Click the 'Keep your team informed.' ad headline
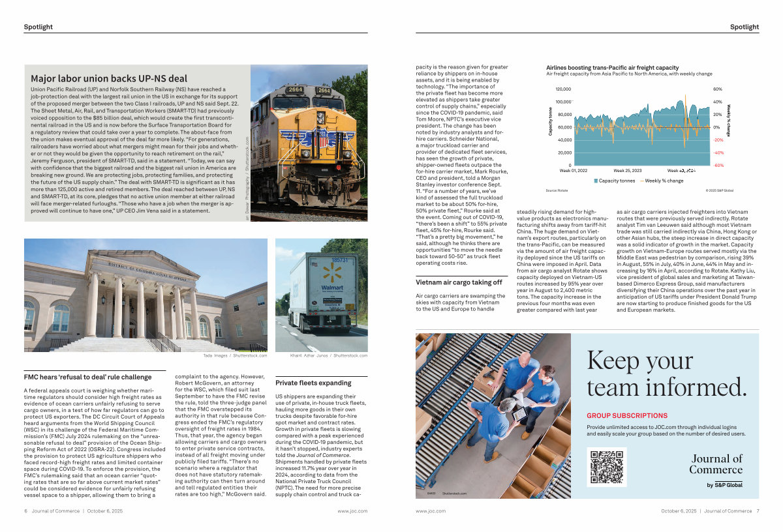Screen dimensions: 783x532 click(x=666, y=374)
